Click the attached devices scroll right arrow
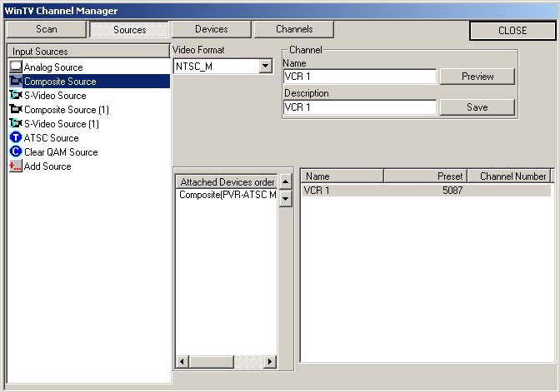Image resolution: width=560 pixels, height=392 pixels. [270, 362]
